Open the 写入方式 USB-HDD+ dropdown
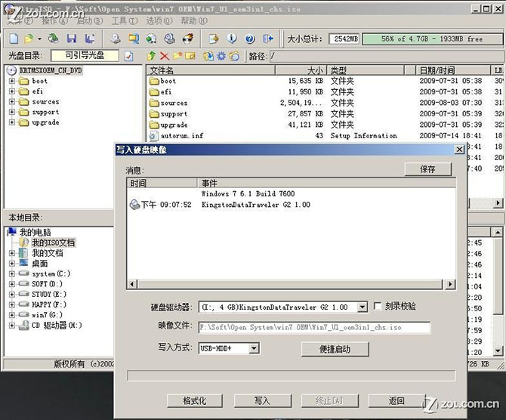The height and width of the screenshot is (420, 506). tap(254, 348)
